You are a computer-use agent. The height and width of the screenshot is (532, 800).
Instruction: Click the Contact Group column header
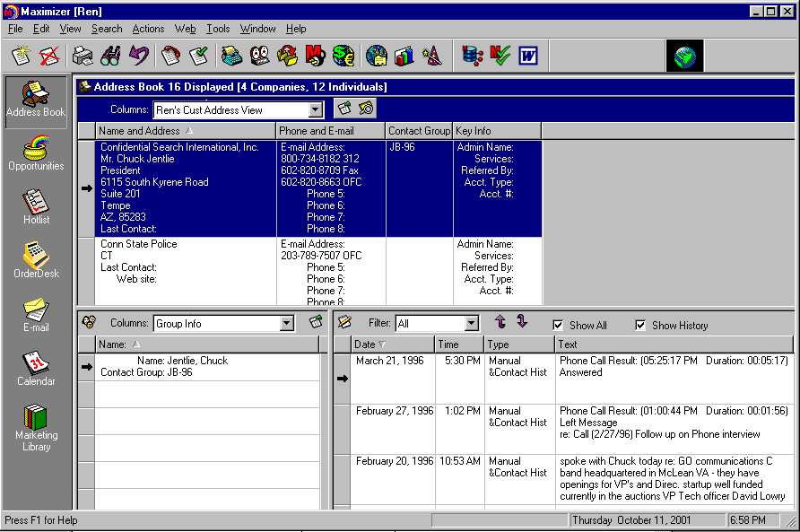[x=420, y=131]
